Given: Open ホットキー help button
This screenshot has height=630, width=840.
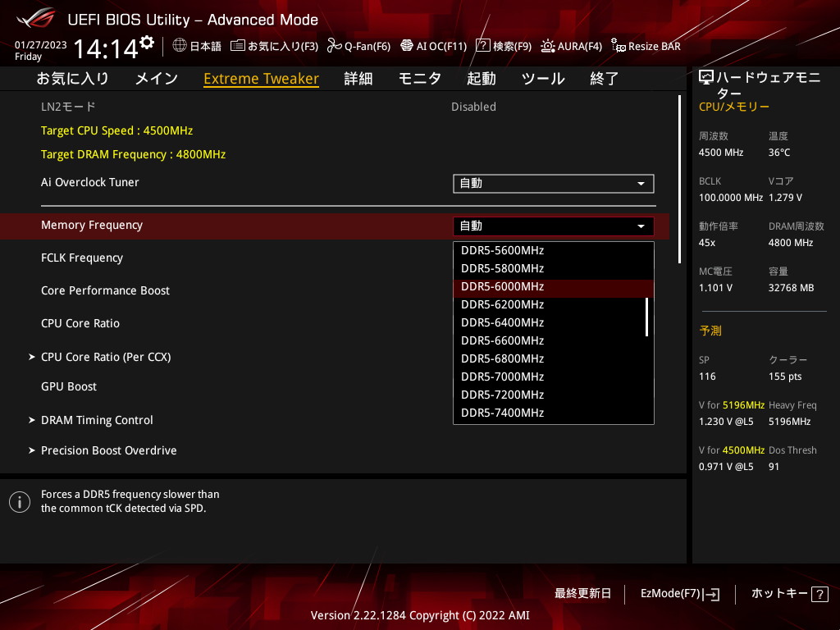Looking at the screenshot, I should pos(789,594).
